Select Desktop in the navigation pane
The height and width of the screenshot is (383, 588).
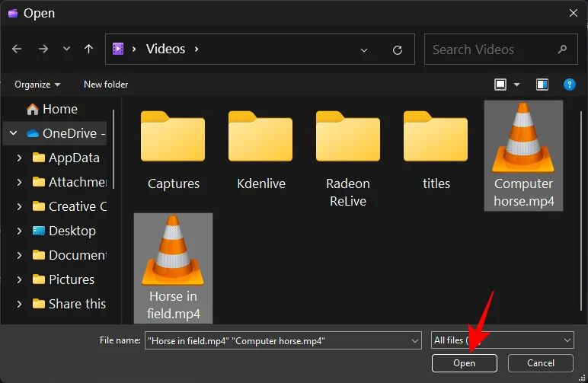tap(64, 231)
